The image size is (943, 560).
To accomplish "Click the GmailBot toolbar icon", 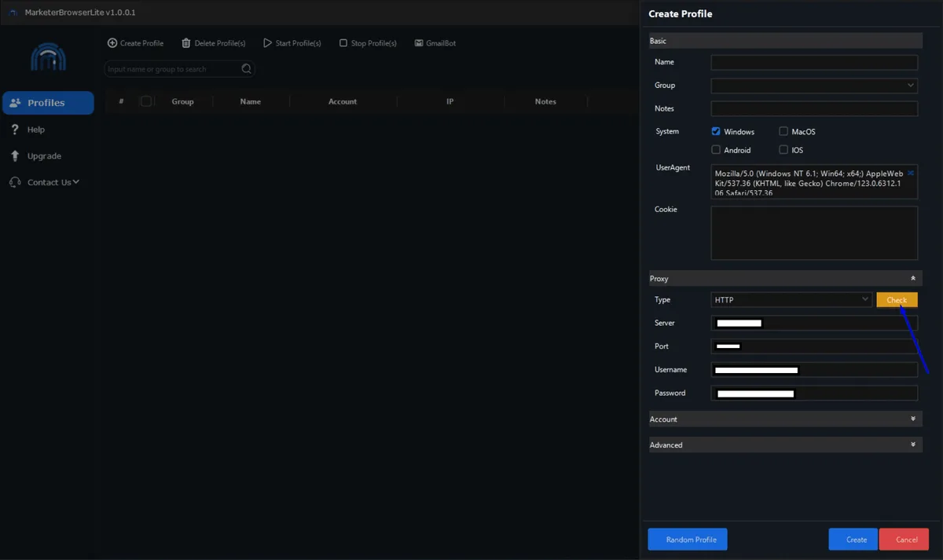I will (x=419, y=43).
